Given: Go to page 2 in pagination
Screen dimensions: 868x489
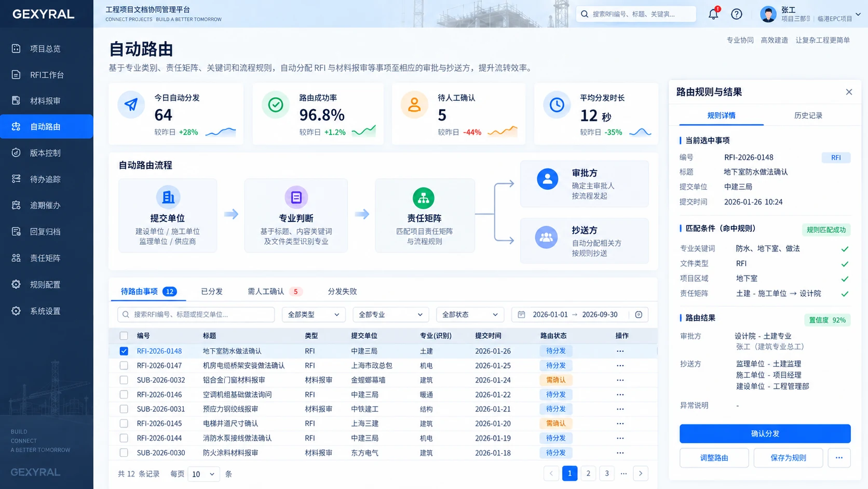Looking at the screenshot, I should [588, 473].
